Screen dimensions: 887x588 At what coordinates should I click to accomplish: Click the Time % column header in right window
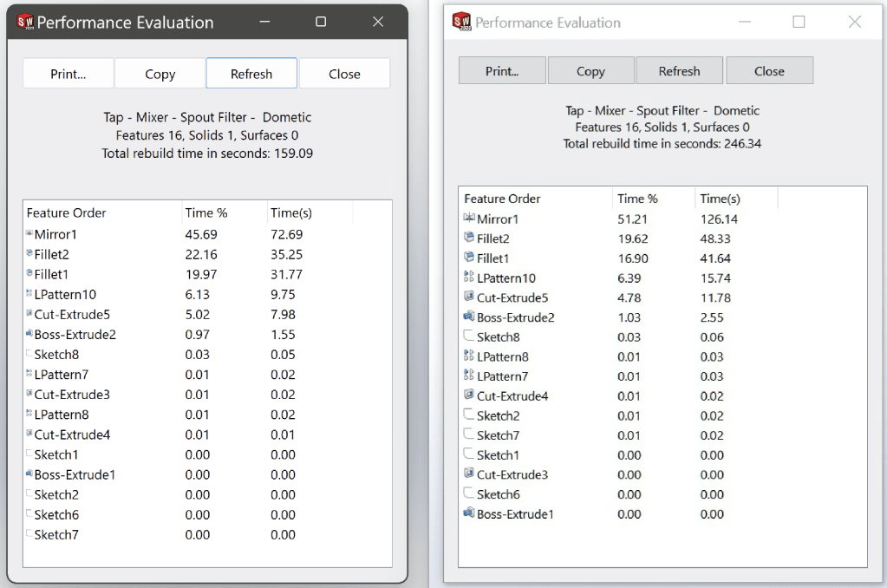(637, 199)
